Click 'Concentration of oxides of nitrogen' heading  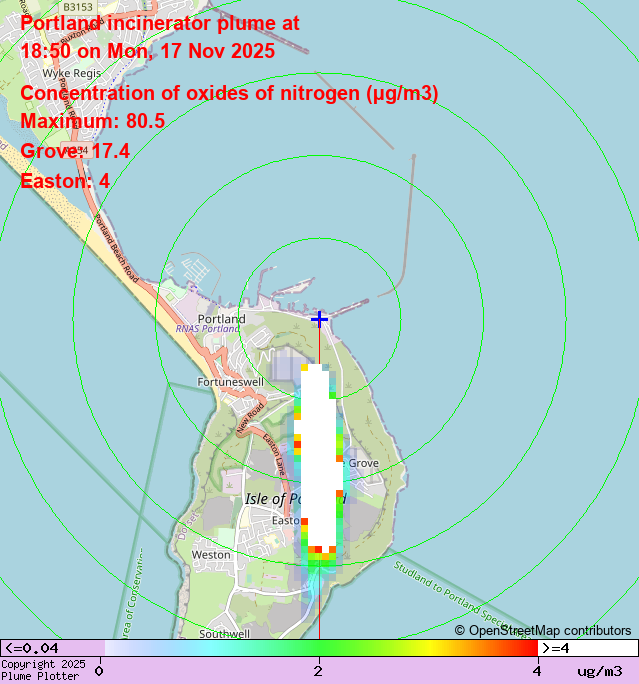point(229,93)
